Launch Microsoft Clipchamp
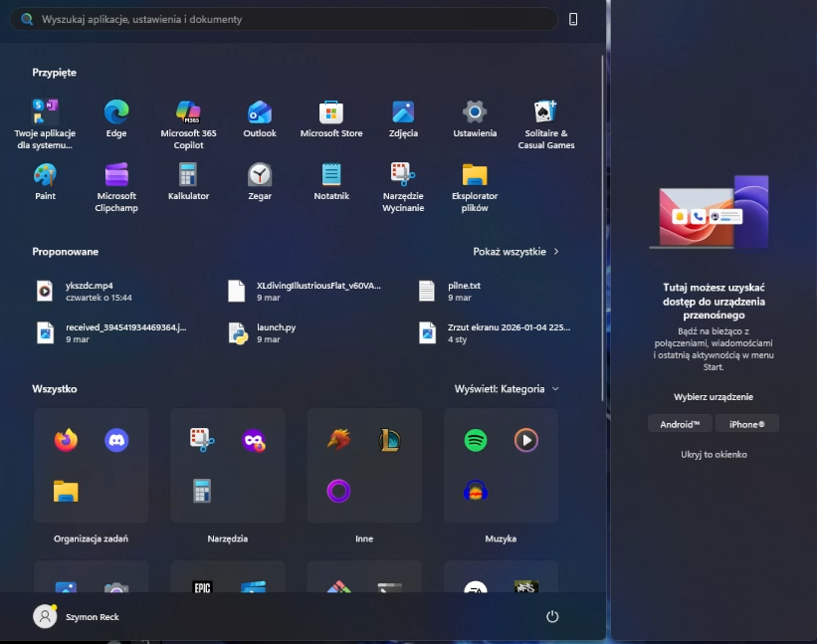 (x=116, y=187)
